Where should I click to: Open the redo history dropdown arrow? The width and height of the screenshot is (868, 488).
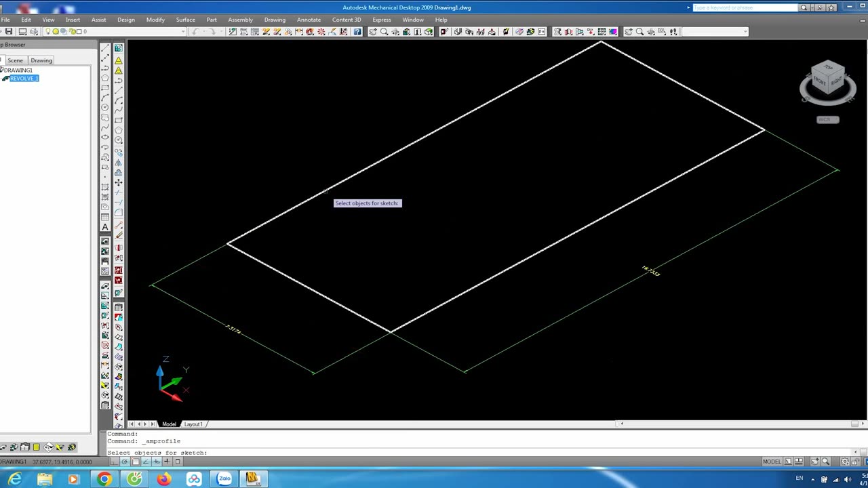tap(220, 32)
